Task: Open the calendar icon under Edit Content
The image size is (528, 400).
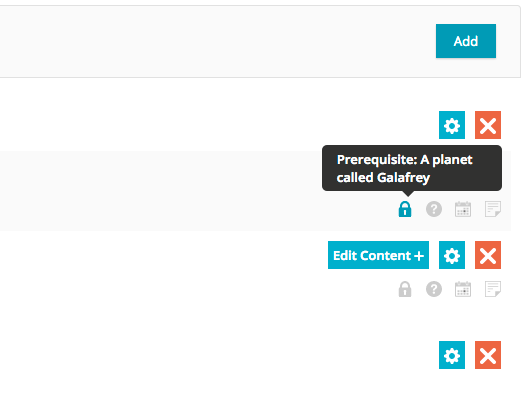Action: (463, 289)
